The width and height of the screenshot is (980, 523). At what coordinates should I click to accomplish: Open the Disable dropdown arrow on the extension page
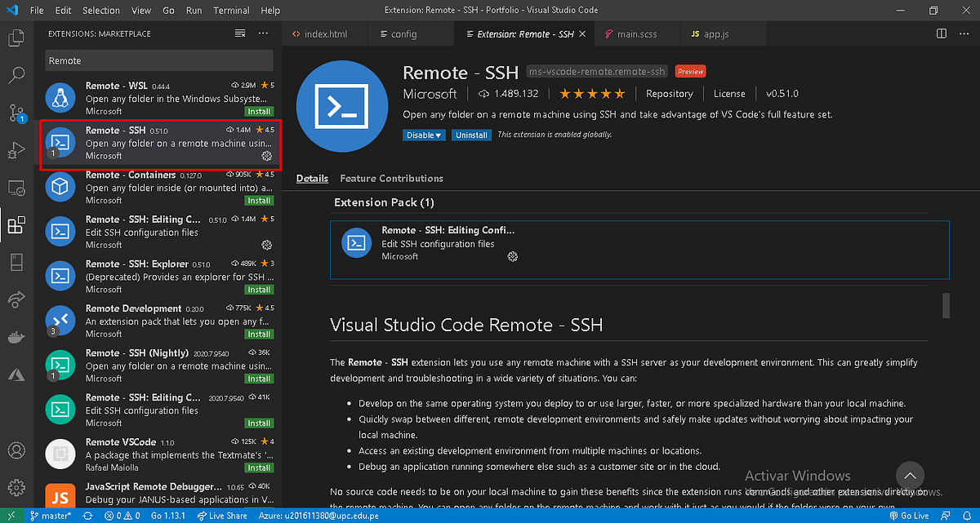point(438,135)
